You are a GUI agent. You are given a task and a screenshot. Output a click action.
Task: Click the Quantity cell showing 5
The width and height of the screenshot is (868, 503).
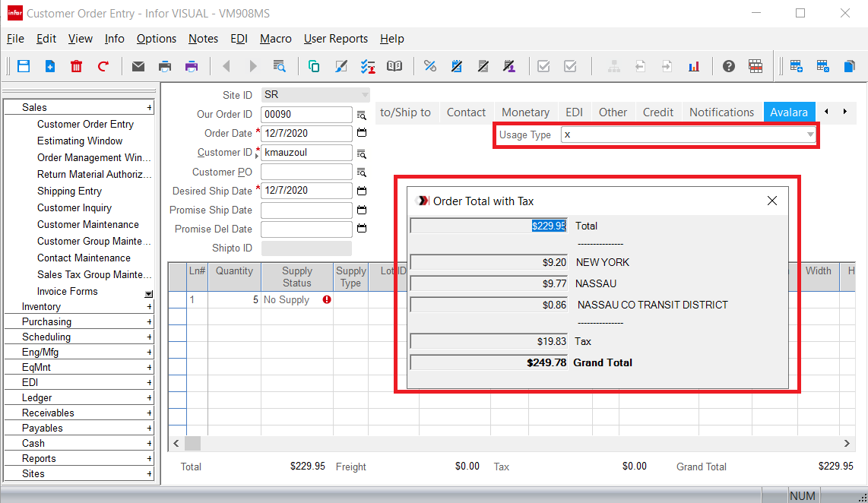pos(234,299)
